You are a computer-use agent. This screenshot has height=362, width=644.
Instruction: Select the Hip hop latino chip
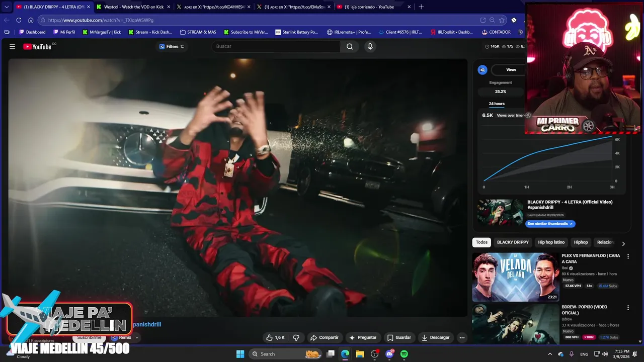point(551,242)
